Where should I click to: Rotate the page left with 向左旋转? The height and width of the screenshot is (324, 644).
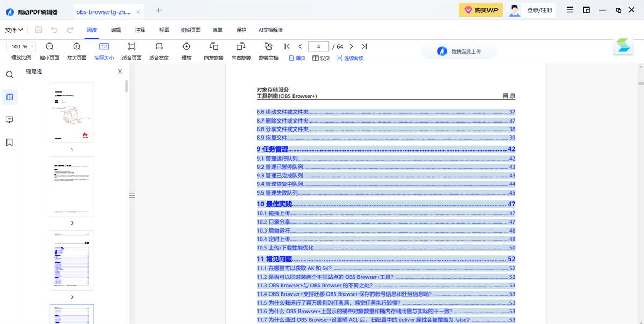[213, 47]
